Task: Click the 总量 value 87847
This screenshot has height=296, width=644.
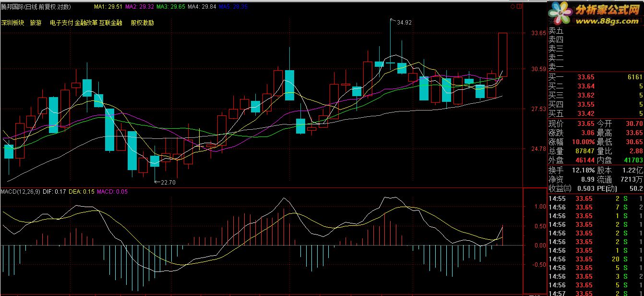Action: 586,152
